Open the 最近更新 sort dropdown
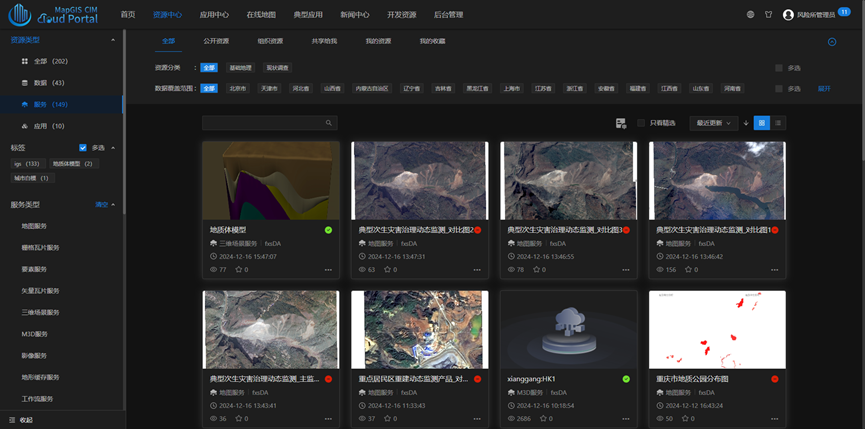Image resolution: width=865 pixels, height=429 pixels. 713,123
